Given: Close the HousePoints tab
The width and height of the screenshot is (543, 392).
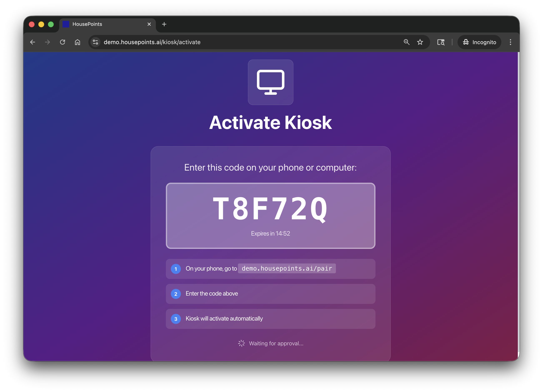Looking at the screenshot, I should click(x=149, y=24).
